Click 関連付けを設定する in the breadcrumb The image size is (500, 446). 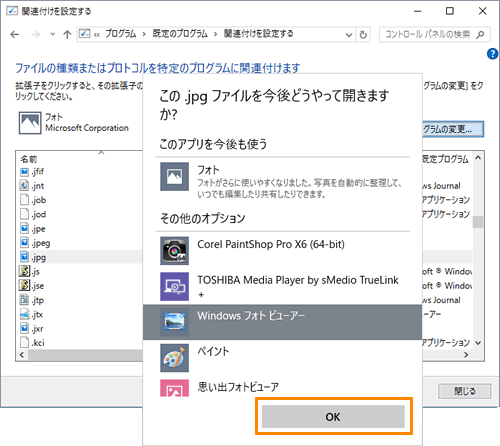(258, 34)
